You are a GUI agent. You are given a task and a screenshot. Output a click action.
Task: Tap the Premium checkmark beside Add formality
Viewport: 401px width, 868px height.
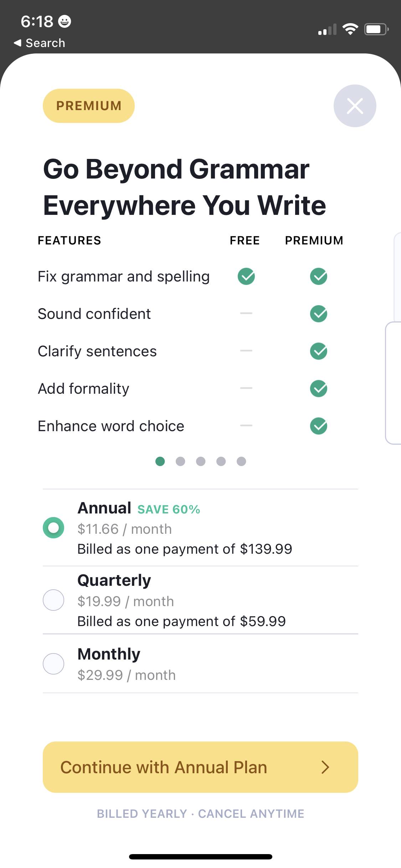click(319, 388)
